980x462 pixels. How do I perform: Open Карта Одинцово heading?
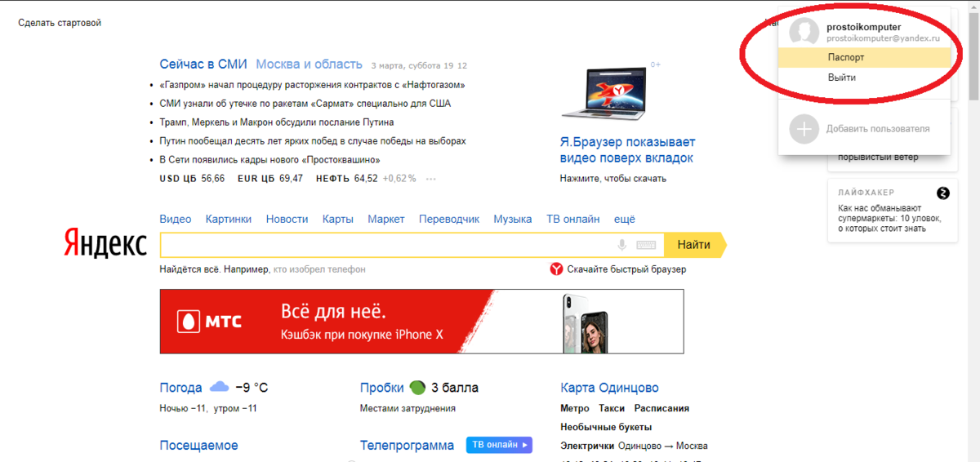pyautogui.click(x=609, y=388)
